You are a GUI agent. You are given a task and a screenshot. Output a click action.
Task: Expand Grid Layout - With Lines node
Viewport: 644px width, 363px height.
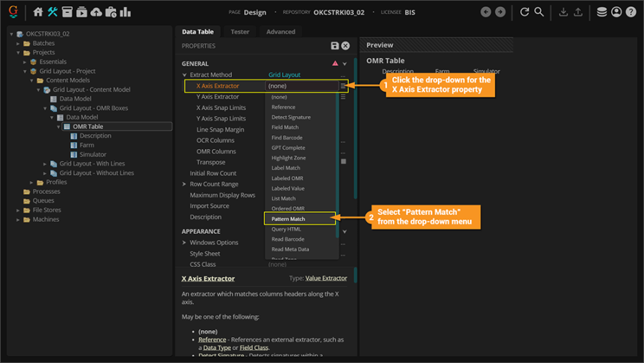[45, 164]
